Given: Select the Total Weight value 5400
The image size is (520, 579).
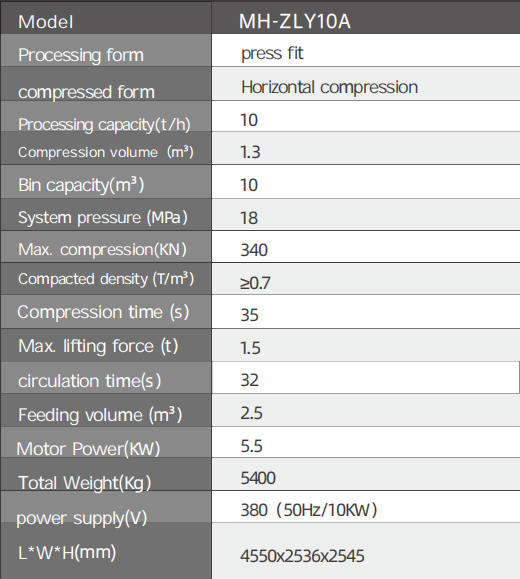Looking at the screenshot, I should (x=258, y=478).
